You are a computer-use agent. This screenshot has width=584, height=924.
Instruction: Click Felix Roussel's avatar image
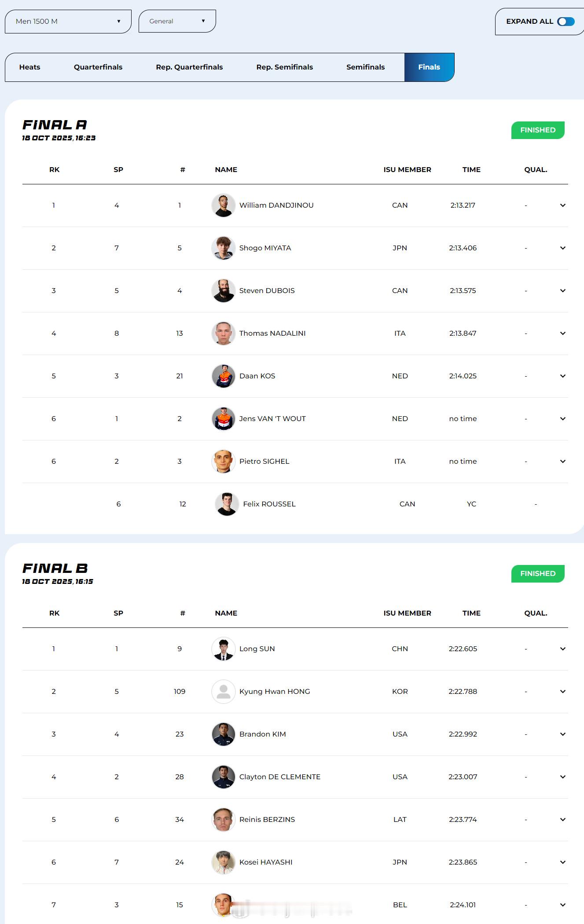point(227,504)
